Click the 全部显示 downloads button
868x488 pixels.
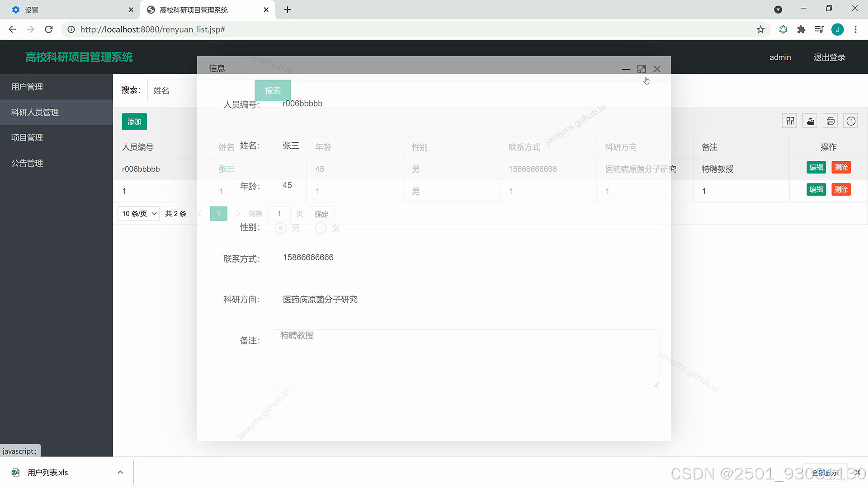coord(825,473)
